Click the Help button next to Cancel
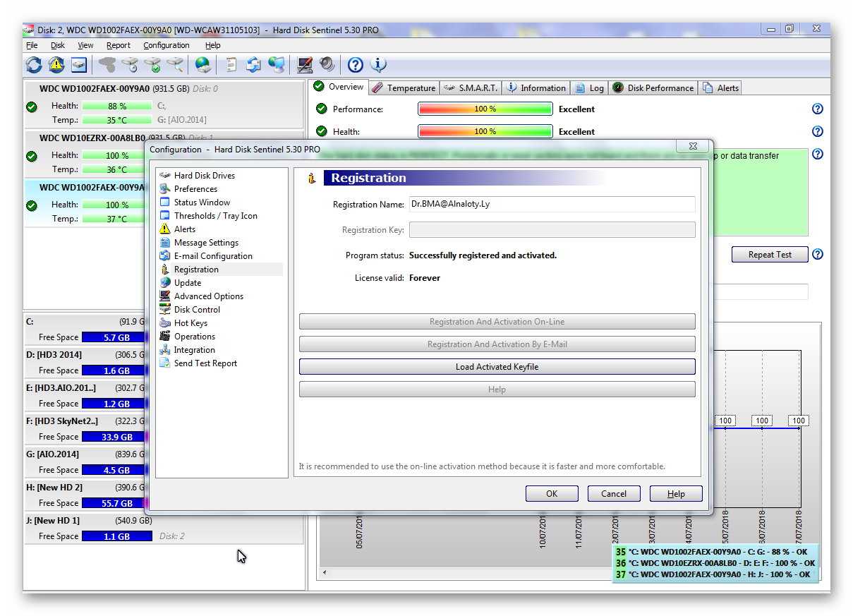Viewport: 853px width, 616px height. pyautogui.click(x=676, y=494)
